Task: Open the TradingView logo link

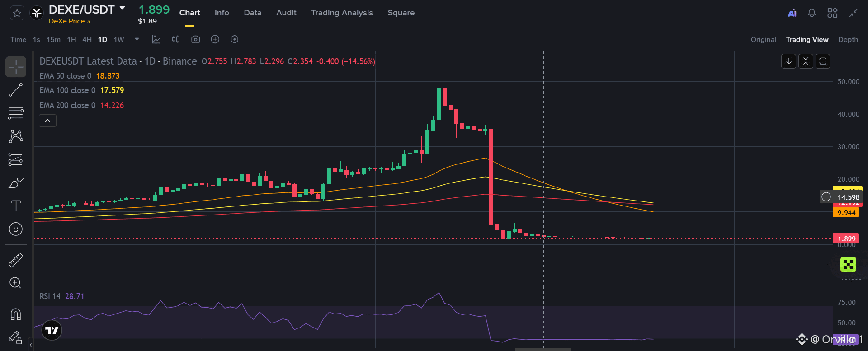Action: coord(52,331)
